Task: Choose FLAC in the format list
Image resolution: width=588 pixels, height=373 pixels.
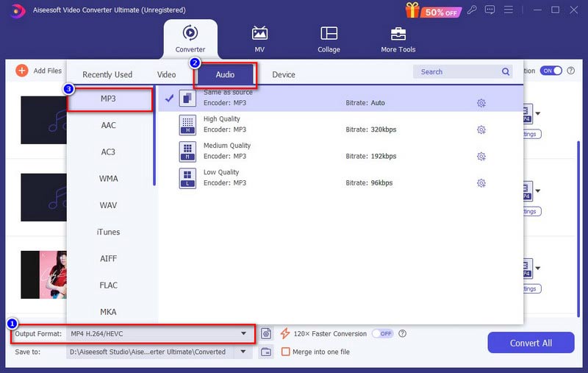Action: pos(108,285)
